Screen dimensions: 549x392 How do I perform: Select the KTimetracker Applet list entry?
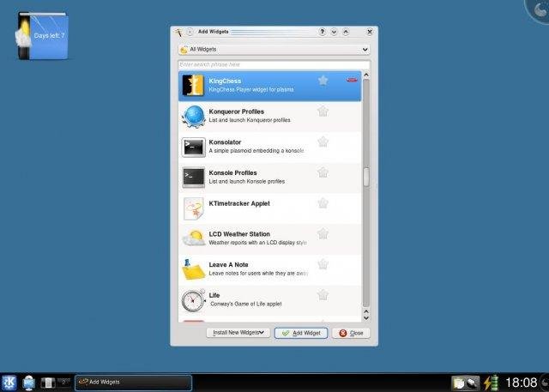tap(269, 208)
